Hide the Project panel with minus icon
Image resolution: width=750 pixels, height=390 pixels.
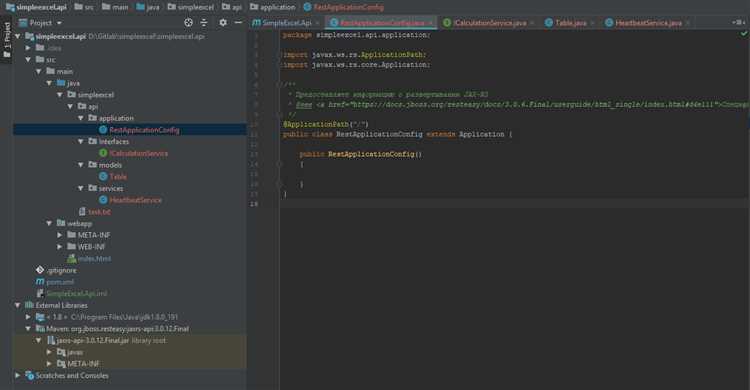[x=238, y=22]
